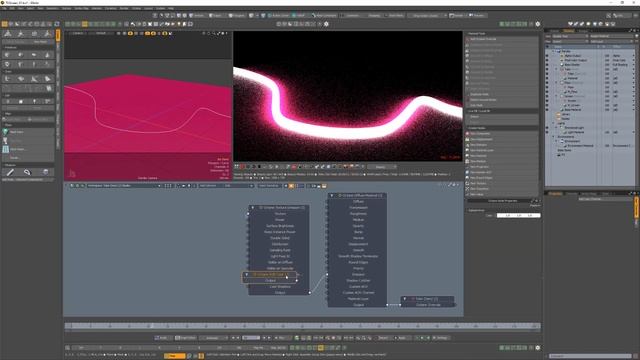The height and width of the screenshot is (360, 640).
Task: Toggle visibility of Tube material group
Action: [x=547, y=69]
